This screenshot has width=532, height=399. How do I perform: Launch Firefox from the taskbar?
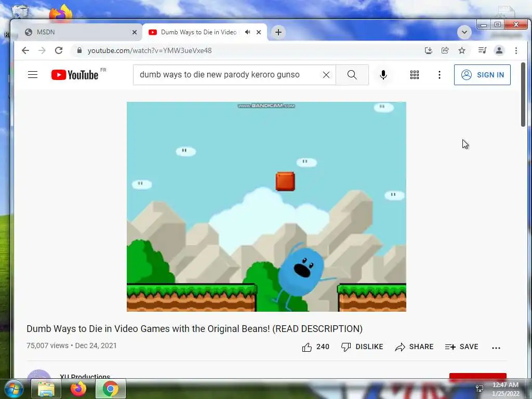point(78,389)
